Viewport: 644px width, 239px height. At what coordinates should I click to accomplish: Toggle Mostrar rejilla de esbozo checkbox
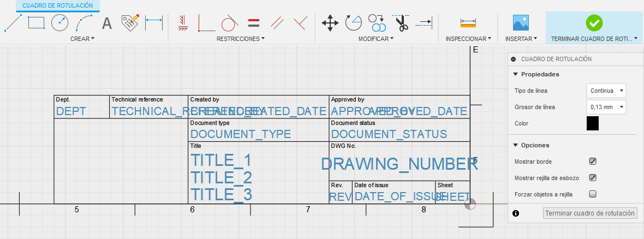[593, 178]
